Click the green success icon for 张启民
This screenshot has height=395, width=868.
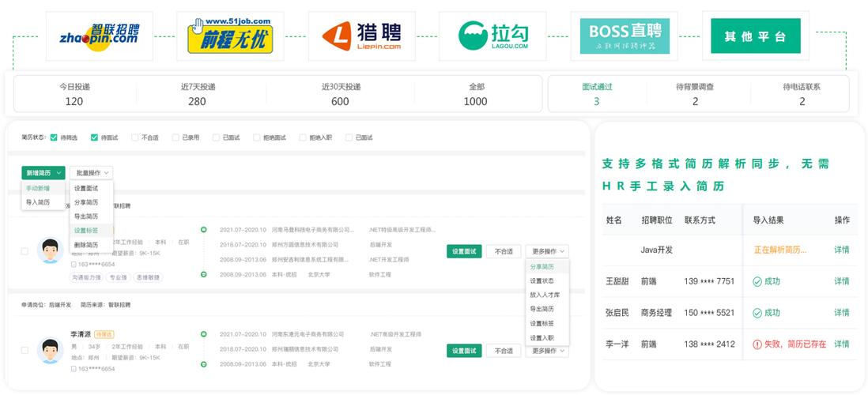click(757, 313)
